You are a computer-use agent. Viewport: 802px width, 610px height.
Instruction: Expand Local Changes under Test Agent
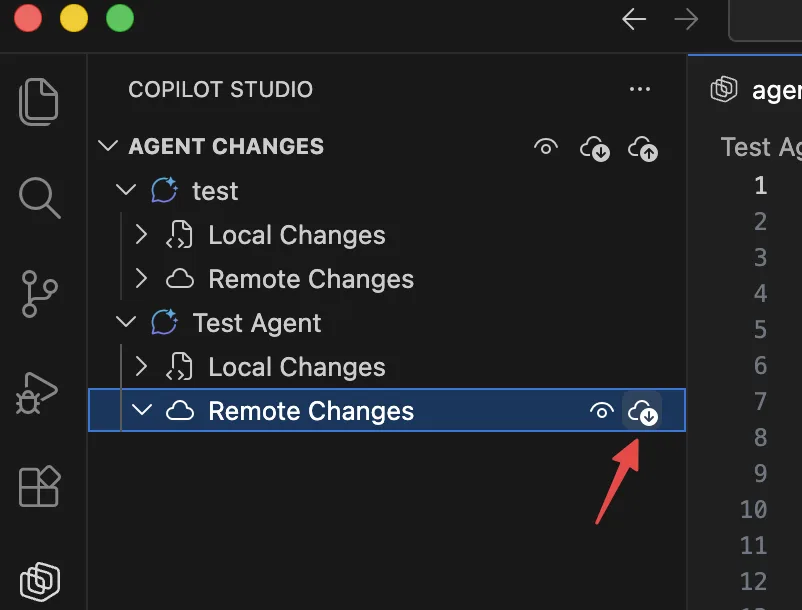tap(141, 367)
